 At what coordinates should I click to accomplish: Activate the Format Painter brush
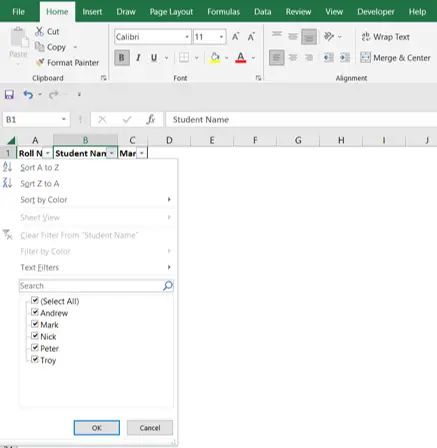coord(40,62)
